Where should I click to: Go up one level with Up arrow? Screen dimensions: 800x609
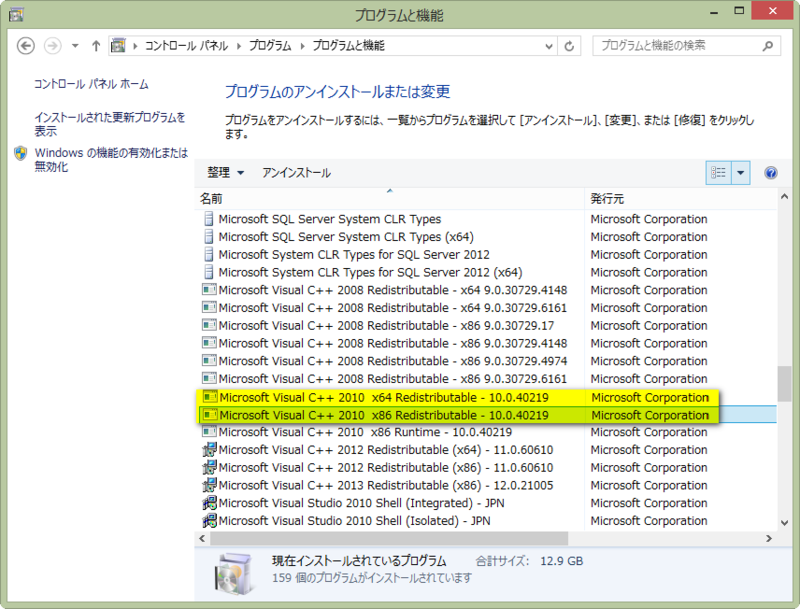pyautogui.click(x=95, y=46)
